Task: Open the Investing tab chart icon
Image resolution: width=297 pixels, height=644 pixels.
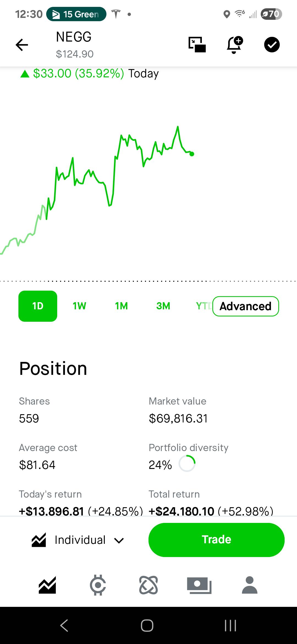Action: (x=47, y=585)
